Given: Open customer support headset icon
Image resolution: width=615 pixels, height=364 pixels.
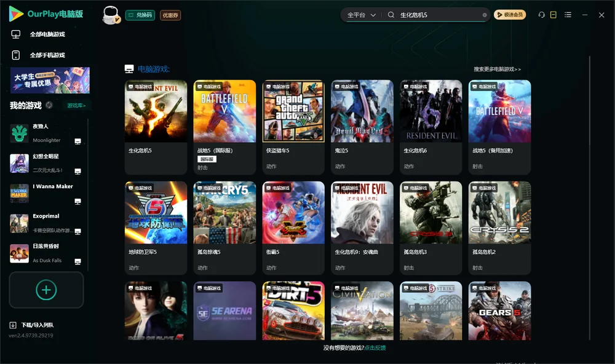Looking at the screenshot, I should (541, 15).
